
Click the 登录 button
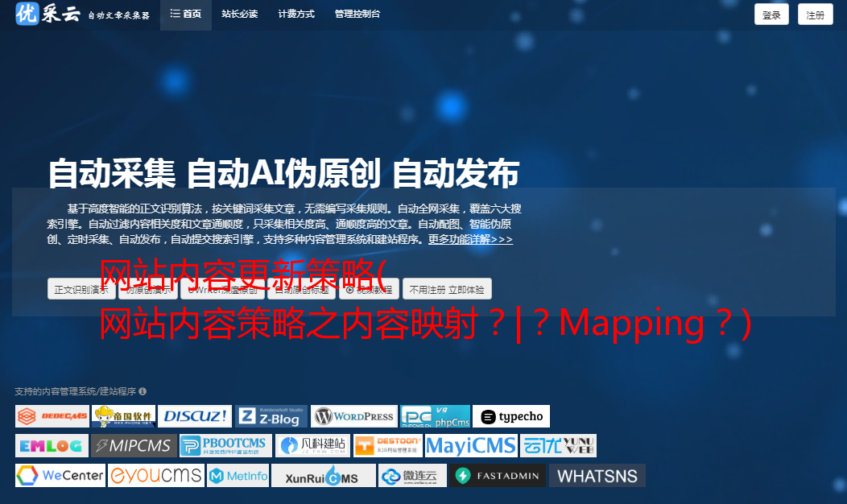(771, 14)
